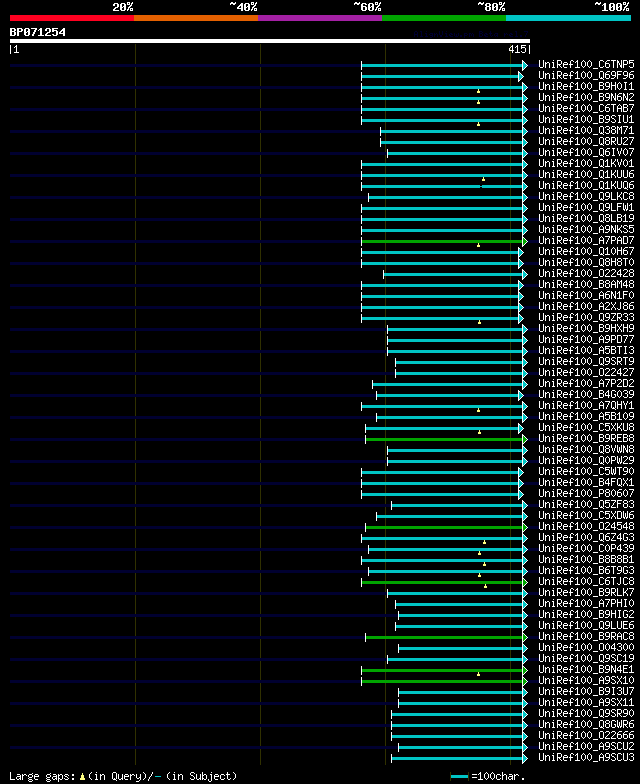
Task: Click the green alignment bar for B9RAC8
Action: [444, 638]
